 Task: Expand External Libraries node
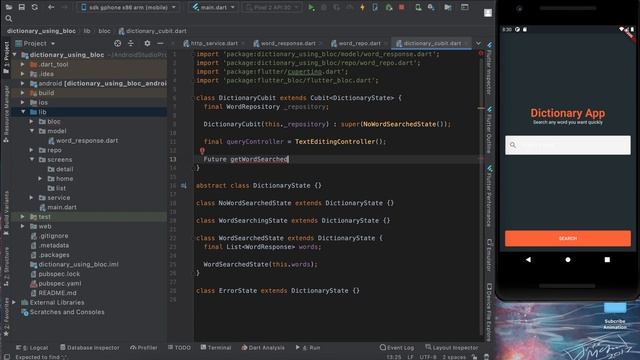coord(14,302)
